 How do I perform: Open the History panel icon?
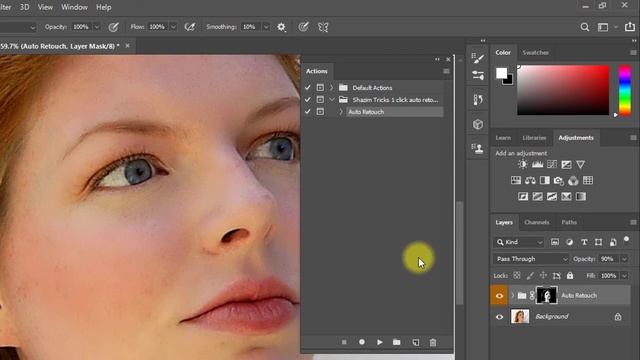click(478, 100)
